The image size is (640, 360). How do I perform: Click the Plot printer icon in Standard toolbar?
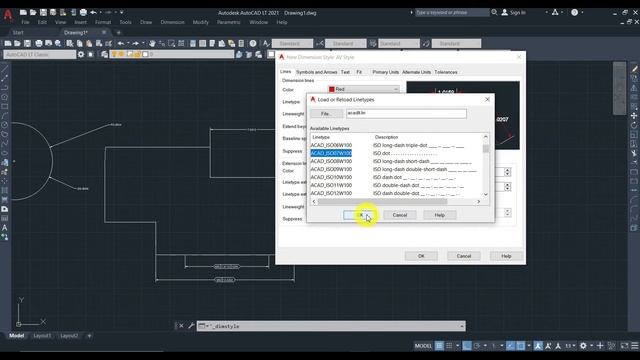(x=39, y=43)
